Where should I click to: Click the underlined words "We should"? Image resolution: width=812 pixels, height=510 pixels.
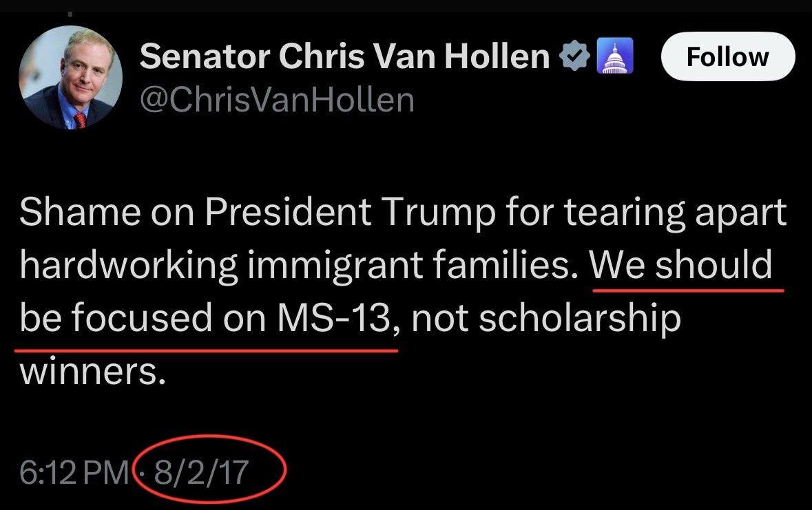pos(682,264)
